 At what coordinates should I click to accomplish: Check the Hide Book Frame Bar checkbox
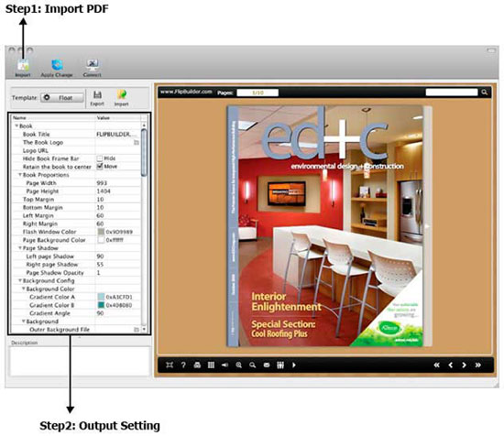[100, 158]
